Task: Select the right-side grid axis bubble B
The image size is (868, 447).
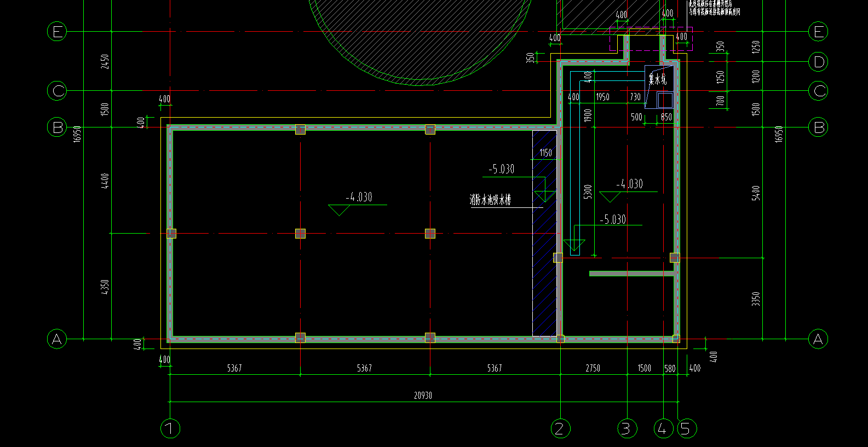Action: (819, 127)
